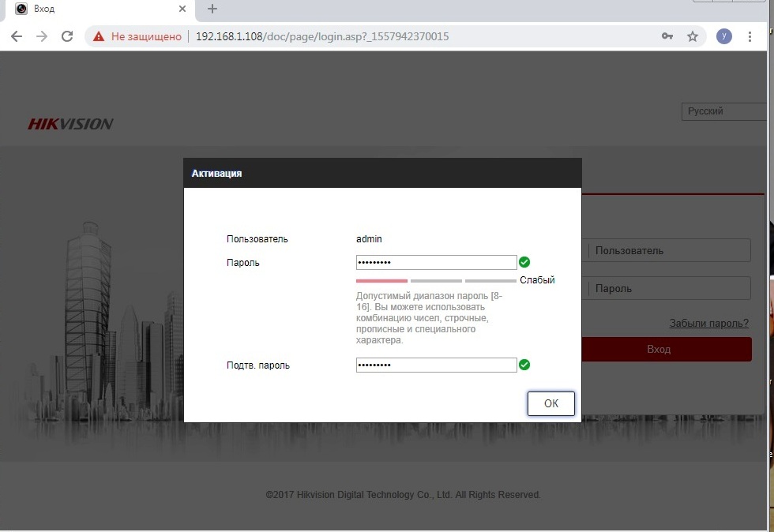This screenshot has height=532, width=774.
Task: Click the red 'Не защищено' warning icon
Action: (x=99, y=36)
